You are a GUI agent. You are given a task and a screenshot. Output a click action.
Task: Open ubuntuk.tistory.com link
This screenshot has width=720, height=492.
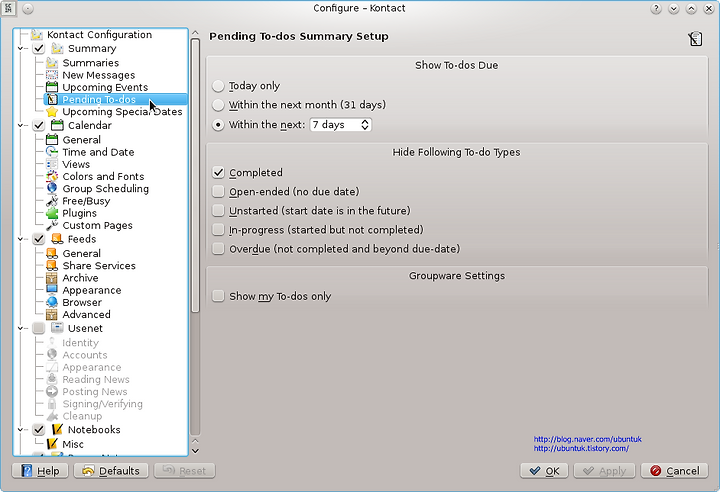pyautogui.click(x=581, y=448)
